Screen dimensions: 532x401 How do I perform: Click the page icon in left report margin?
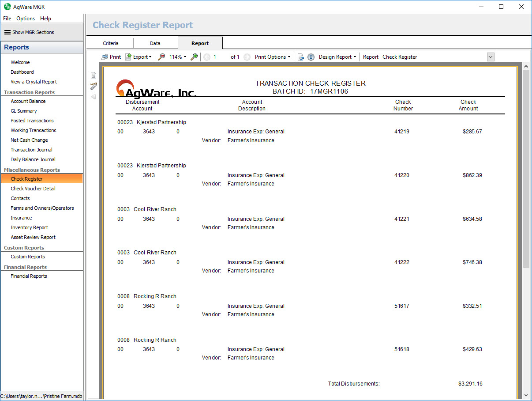coord(94,76)
